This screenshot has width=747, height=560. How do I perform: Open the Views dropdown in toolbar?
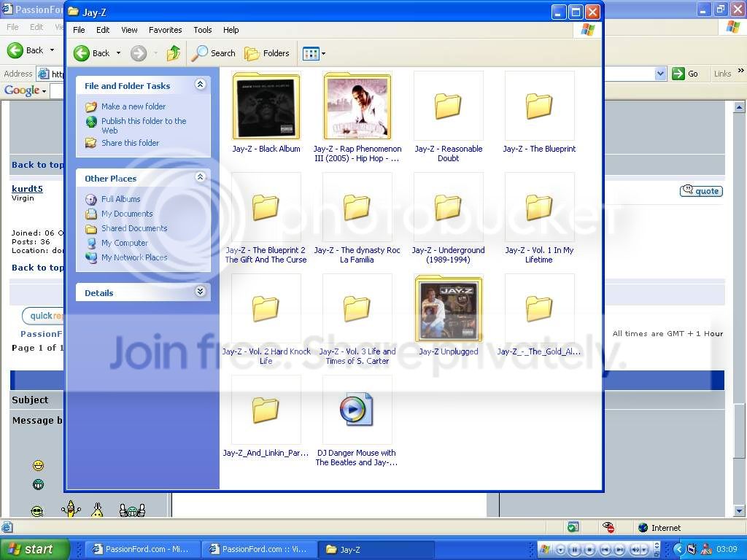coord(314,53)
